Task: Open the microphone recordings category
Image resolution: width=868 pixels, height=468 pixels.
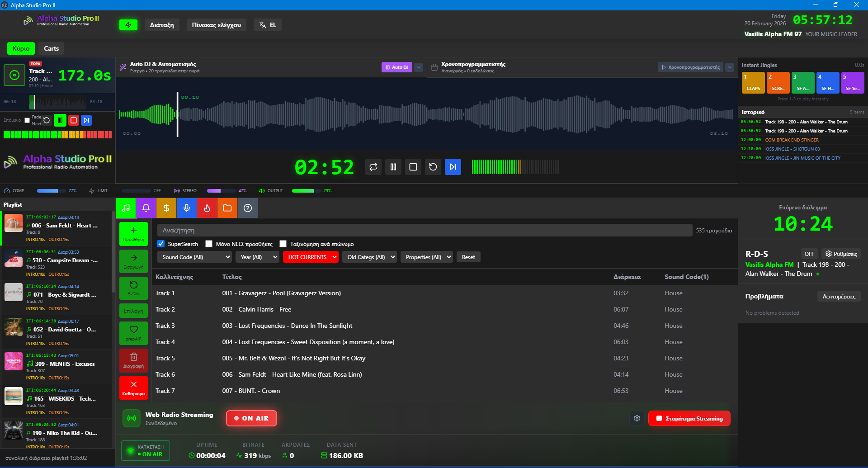Action: tap(187, 208)
